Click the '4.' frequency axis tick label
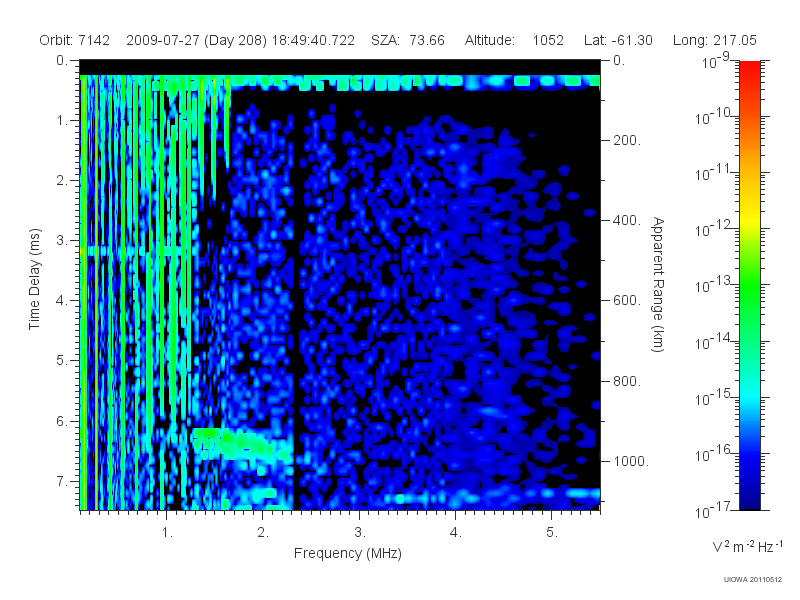Viewport: 800px width, 600px height. [x=456, y=533]
